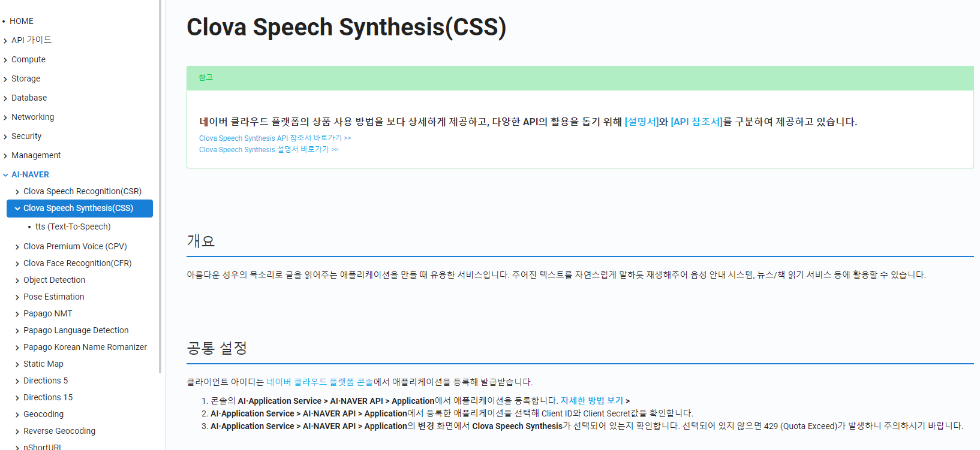Open Object Detection page
The height and width of the screenshot is (450, 980).
[54, 280]
